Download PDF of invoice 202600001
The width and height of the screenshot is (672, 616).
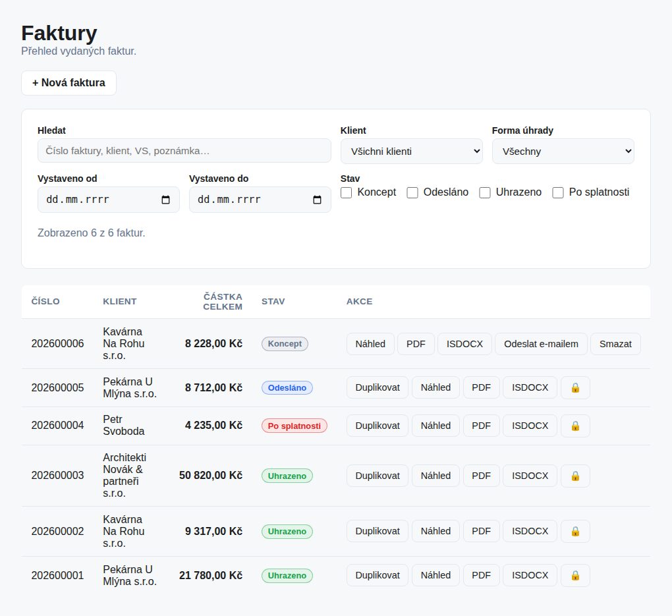coord(482,575)
